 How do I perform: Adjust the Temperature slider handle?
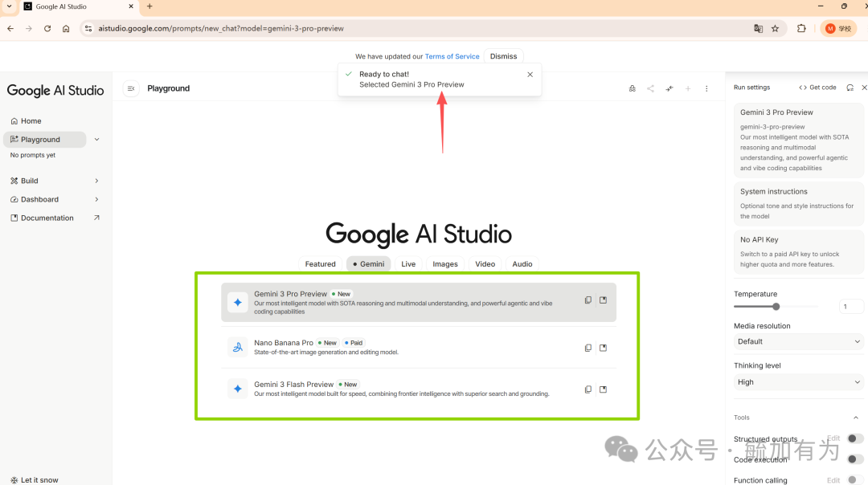click(776, 306)
